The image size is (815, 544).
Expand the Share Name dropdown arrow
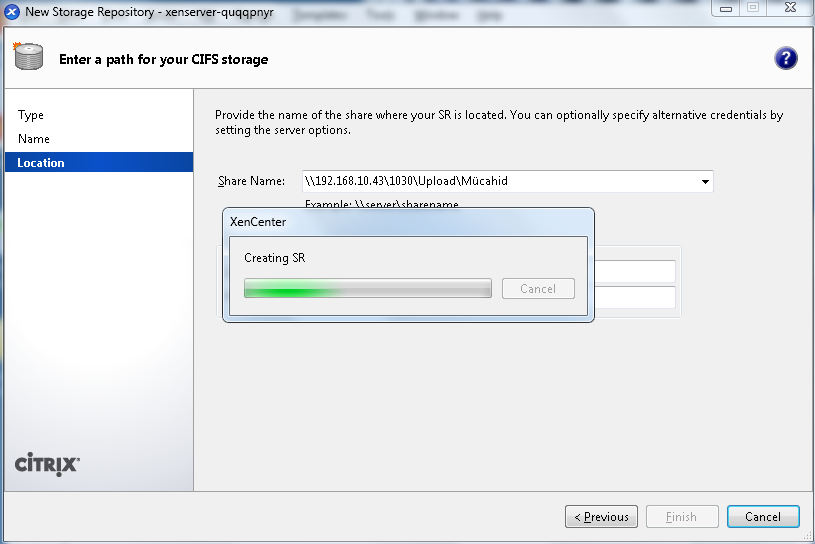pyautogui.click(x=705, y=181)
